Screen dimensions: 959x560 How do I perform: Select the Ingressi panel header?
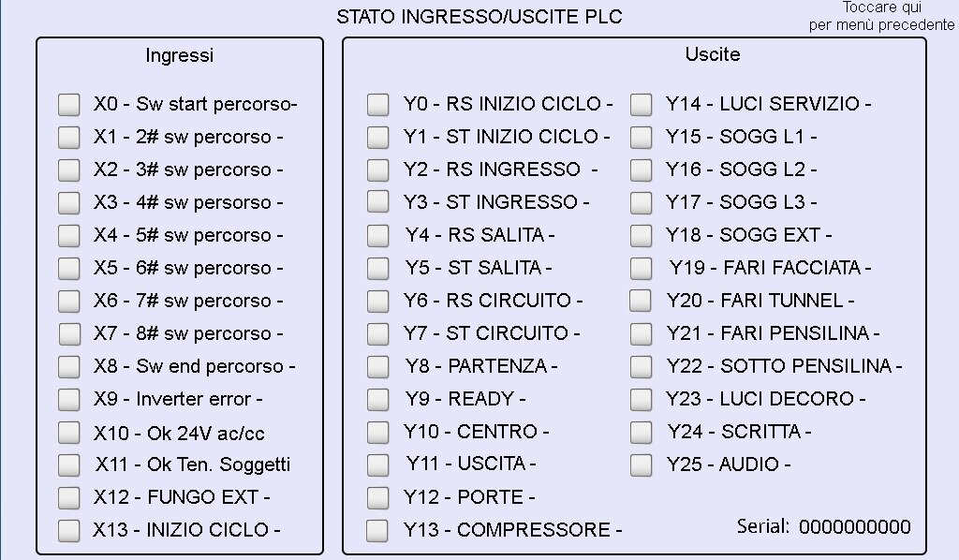180,54
